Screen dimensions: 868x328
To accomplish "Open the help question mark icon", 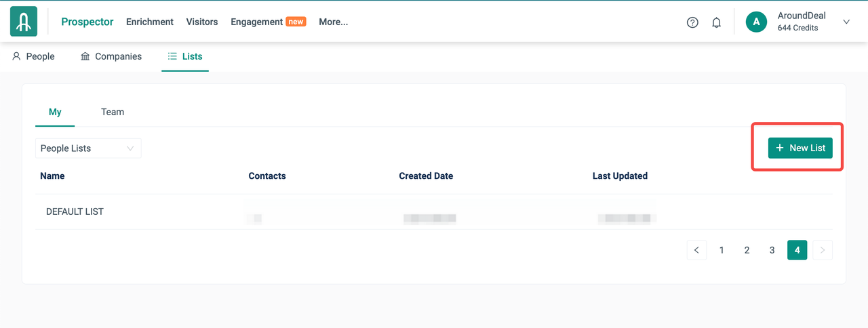I will pos(692,22).
